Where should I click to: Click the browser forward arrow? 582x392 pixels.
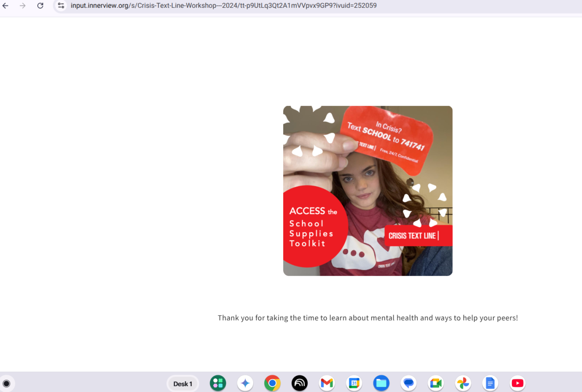[x=23, y=5]
